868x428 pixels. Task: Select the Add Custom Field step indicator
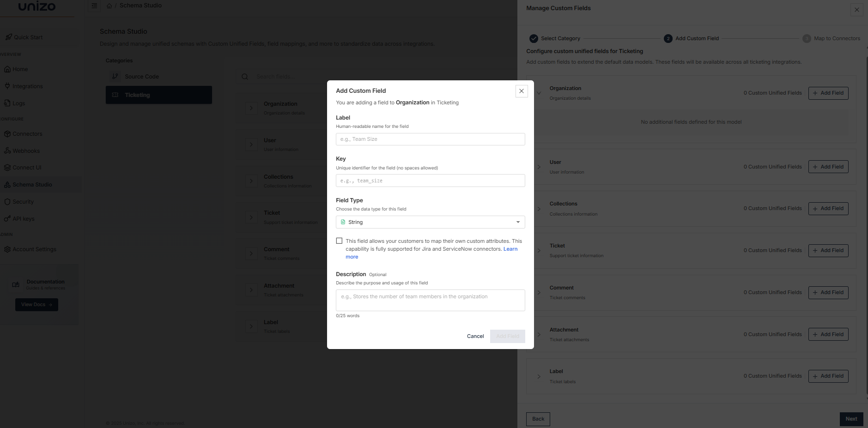[x=668, y=38]
